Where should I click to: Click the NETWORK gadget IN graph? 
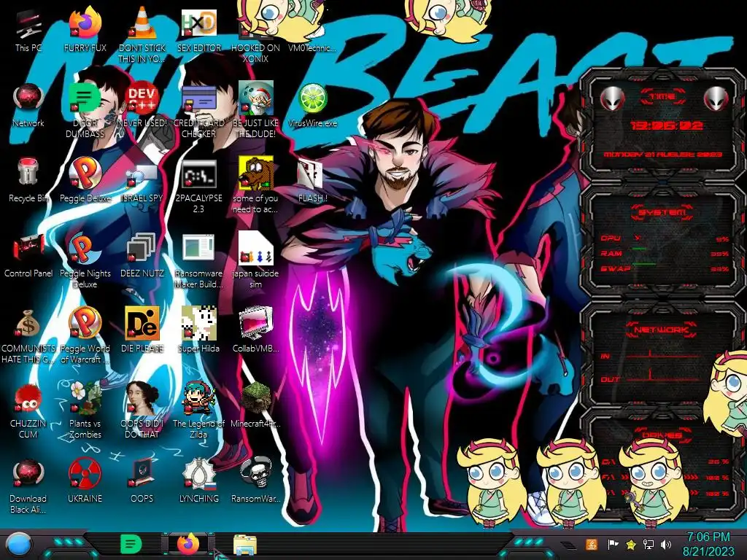662,355
